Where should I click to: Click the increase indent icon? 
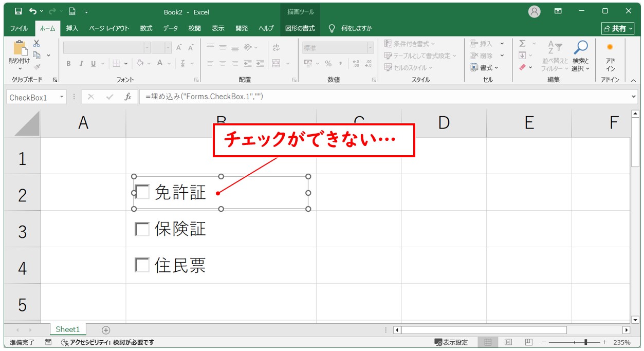click(260, 63)
